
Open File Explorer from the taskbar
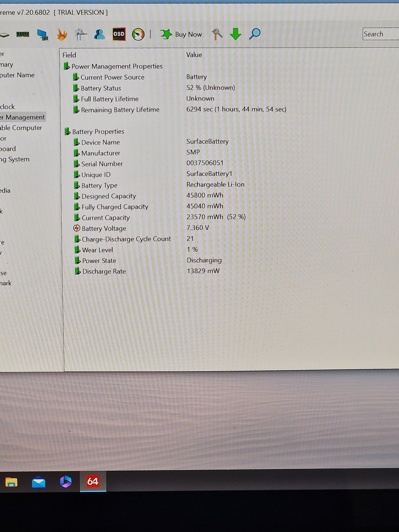point(11,482)
